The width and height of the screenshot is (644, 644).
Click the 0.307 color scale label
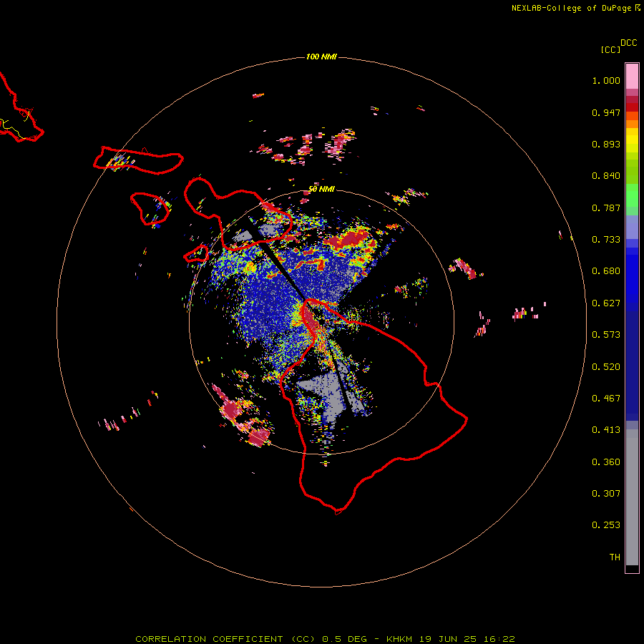coord(606,494)
